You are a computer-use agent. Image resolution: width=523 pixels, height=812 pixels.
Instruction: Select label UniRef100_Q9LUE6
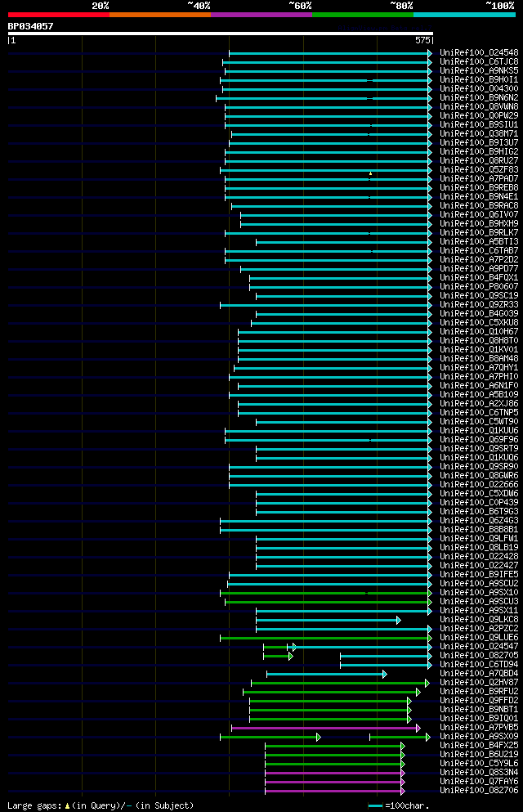(479, 638)
